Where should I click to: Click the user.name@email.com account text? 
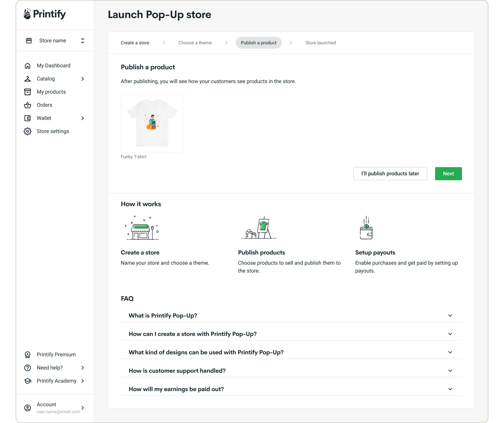pyautogui.click(x=58, y=412)
